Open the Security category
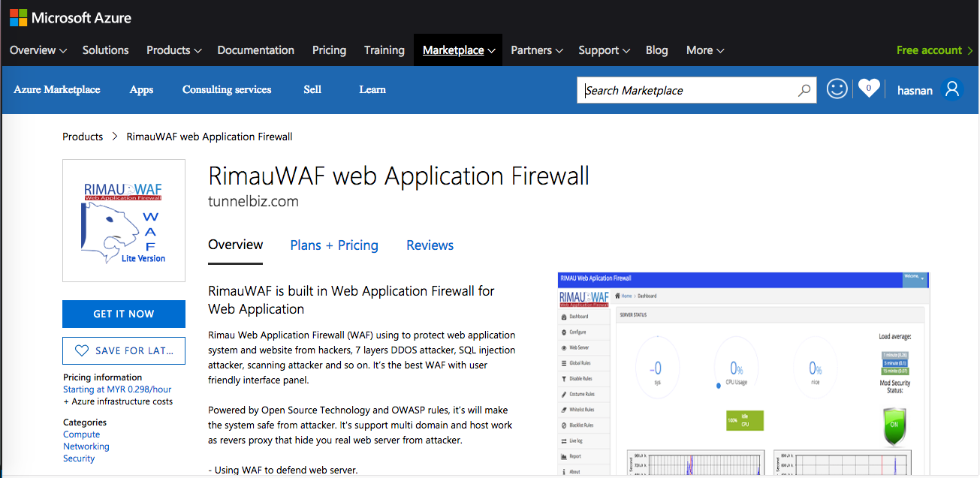The width and height of the screenshot is (980, 478). click(x=79, y=458)
